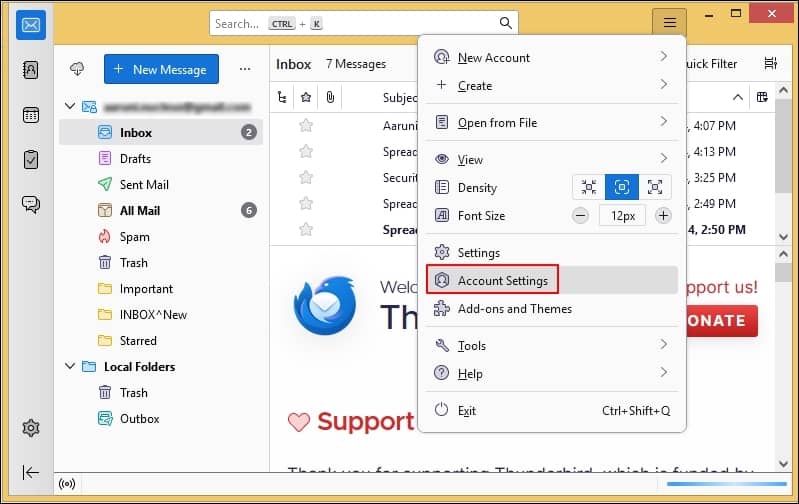Open the Local Folders Trash
Image resolution: width=799 pixels, height=504 pixels.
pyautogui.click(x=161, y=392)
